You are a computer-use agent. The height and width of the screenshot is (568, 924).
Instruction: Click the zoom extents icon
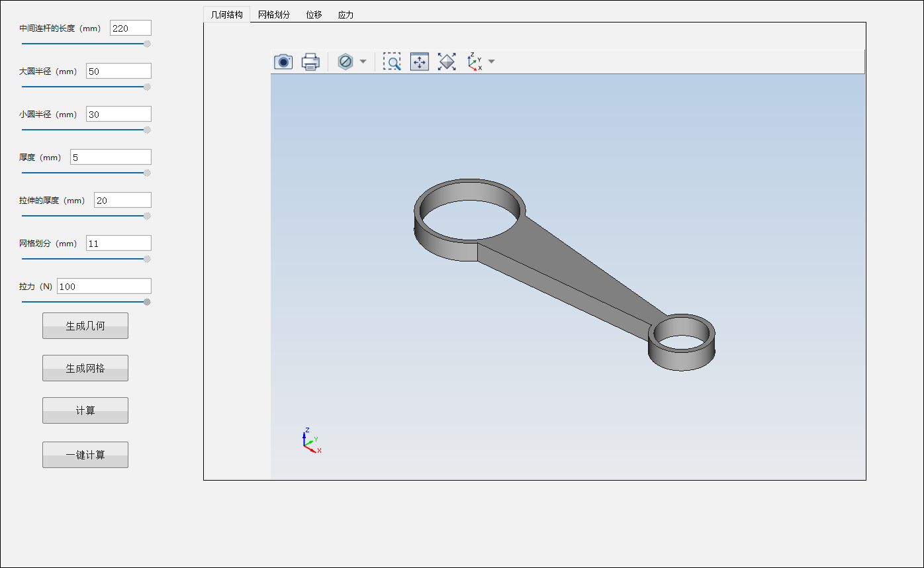tap(420, 62)
